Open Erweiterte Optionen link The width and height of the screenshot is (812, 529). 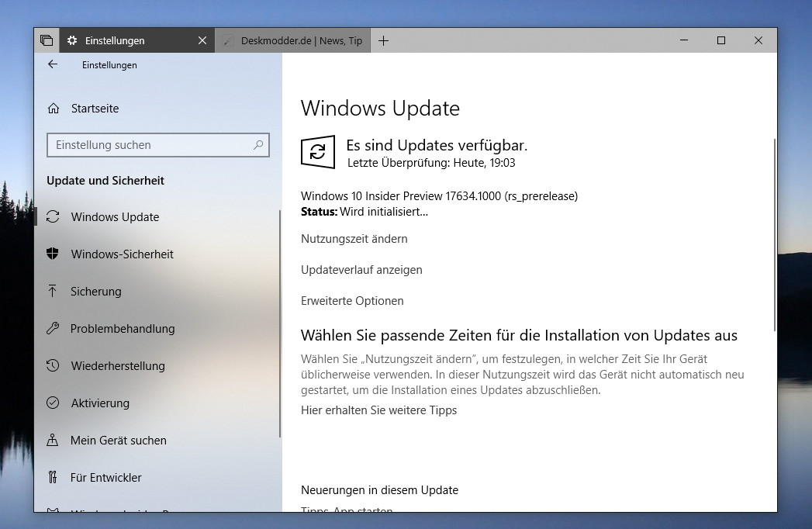pyautogui.click(x=352, y=301)
